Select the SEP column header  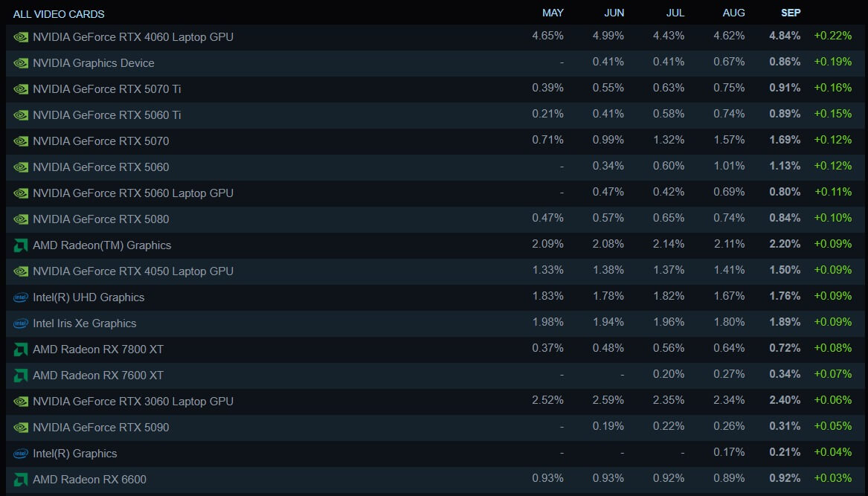click(x=791, y=13)
